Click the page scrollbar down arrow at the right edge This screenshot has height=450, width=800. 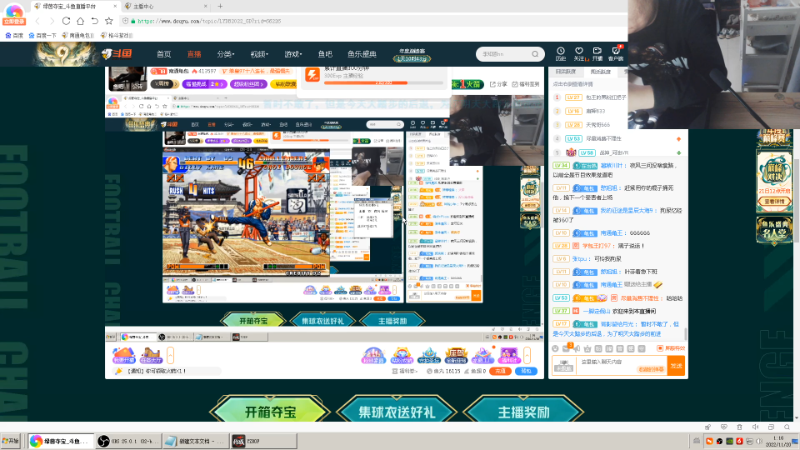pyautogui.click(x=796, y=416)
